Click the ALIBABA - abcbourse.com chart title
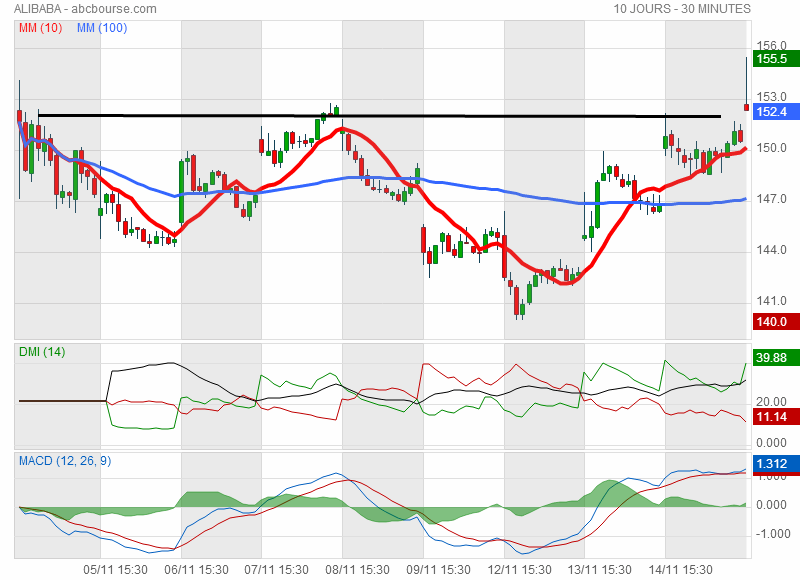This screenshot has height=580, width=800. point(85,9)
